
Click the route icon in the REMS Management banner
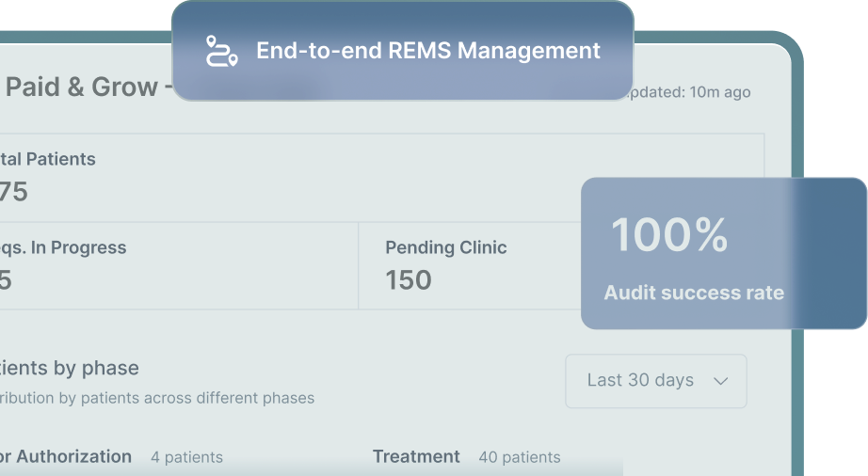coord(222,51)
